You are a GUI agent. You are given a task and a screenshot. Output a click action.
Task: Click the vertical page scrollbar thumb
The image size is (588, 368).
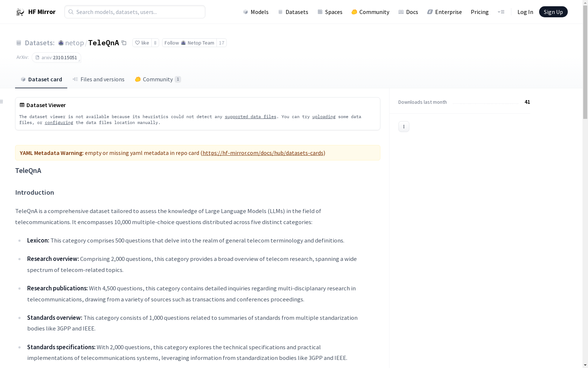coord(585,63)
